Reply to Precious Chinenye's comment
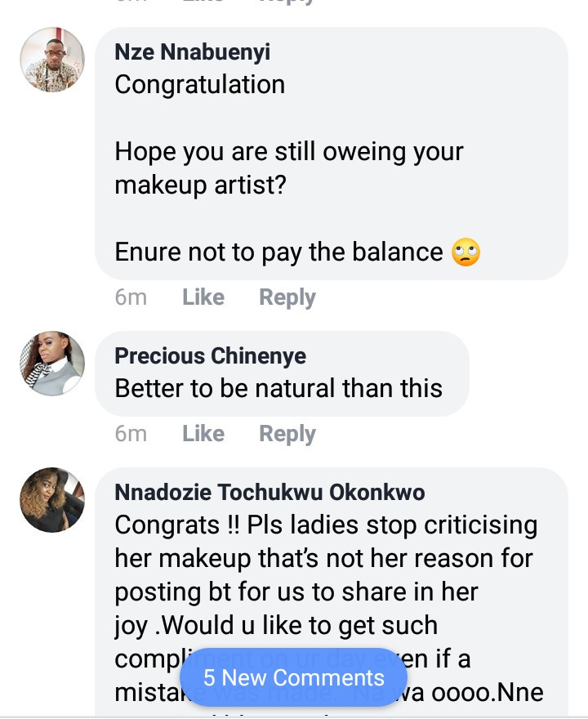This screenshot has width=588, height=719. [x=287, y=434]
